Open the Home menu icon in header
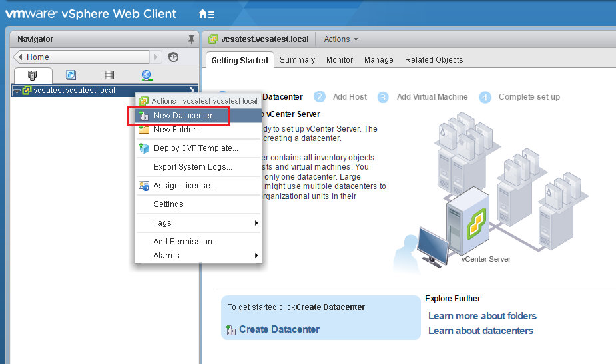 (206, 14)
